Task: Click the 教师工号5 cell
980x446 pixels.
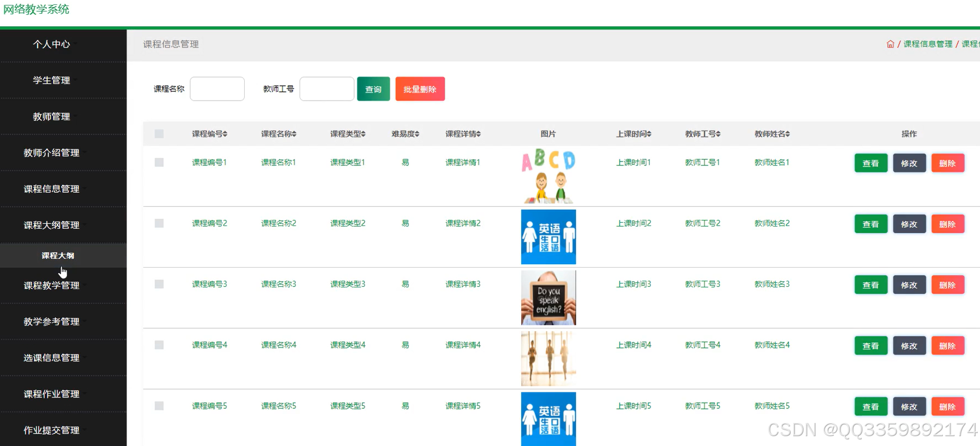Action: click(x=702, y=406)
